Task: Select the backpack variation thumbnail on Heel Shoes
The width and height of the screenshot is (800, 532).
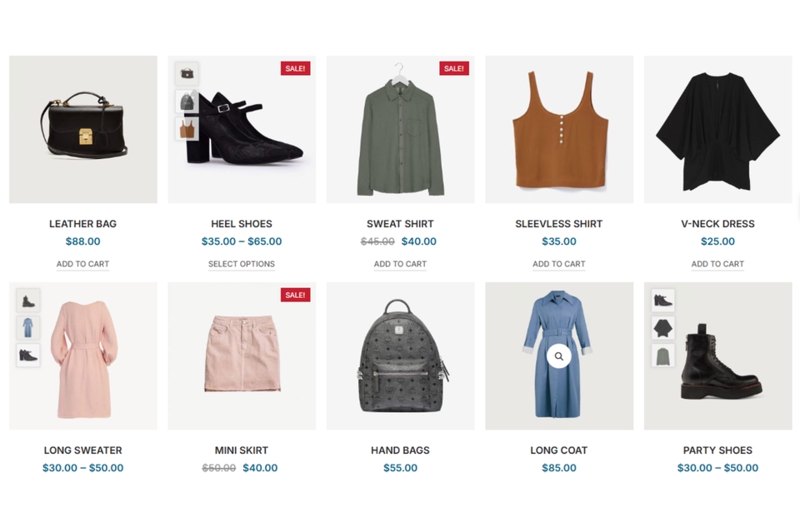Action: pos(187,101)
